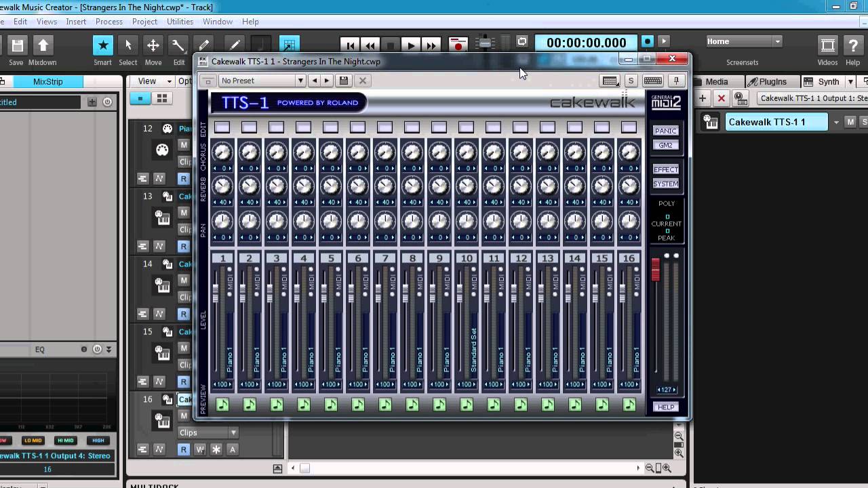Expand the Cakewalk TTS-1 1 synth arrow
This screenshot has width=868, height=488.
(836, 123)
